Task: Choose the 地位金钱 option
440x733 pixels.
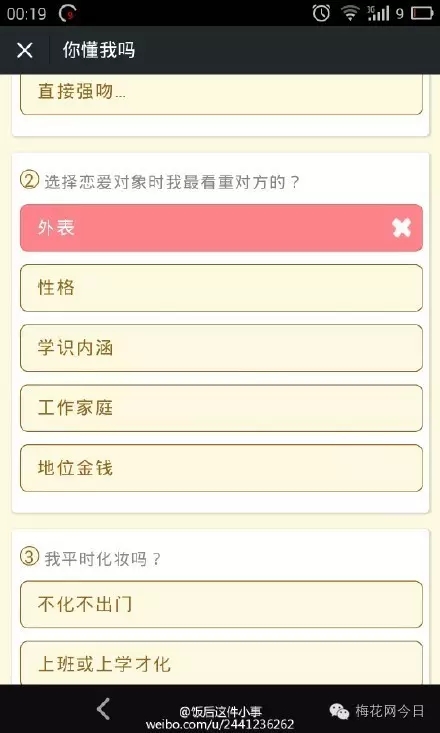Action: click(x=221, y=468)
